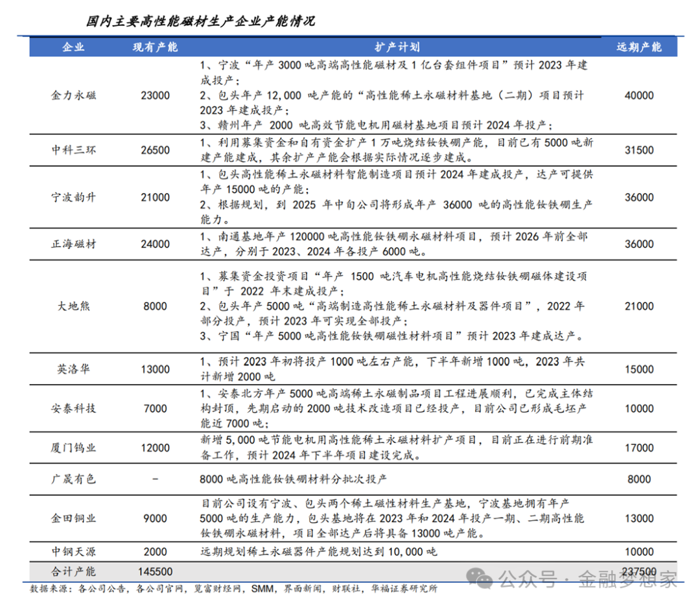Select the 中科三环 company name cell

coord(73,150)
